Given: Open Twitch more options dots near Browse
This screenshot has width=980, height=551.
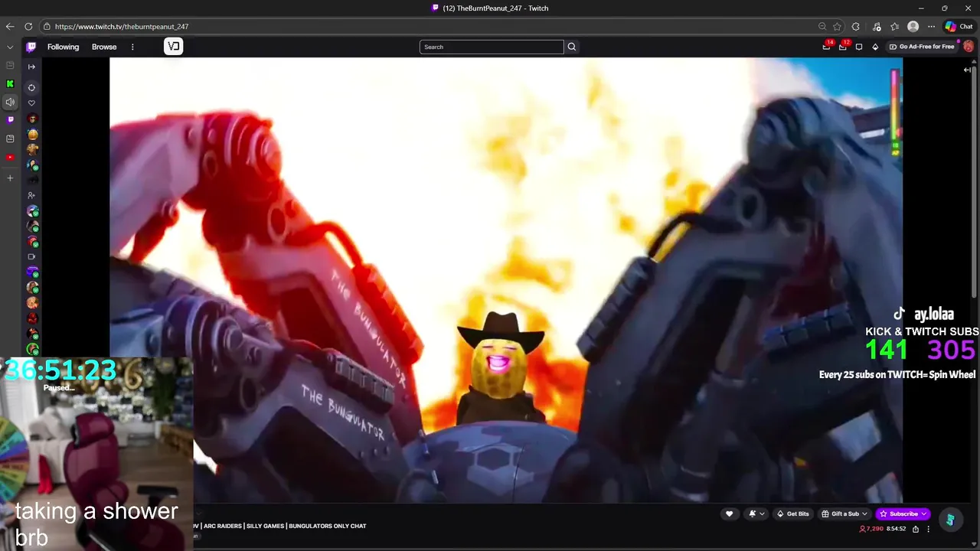Looking at the screenshot, I should (132, 47).
